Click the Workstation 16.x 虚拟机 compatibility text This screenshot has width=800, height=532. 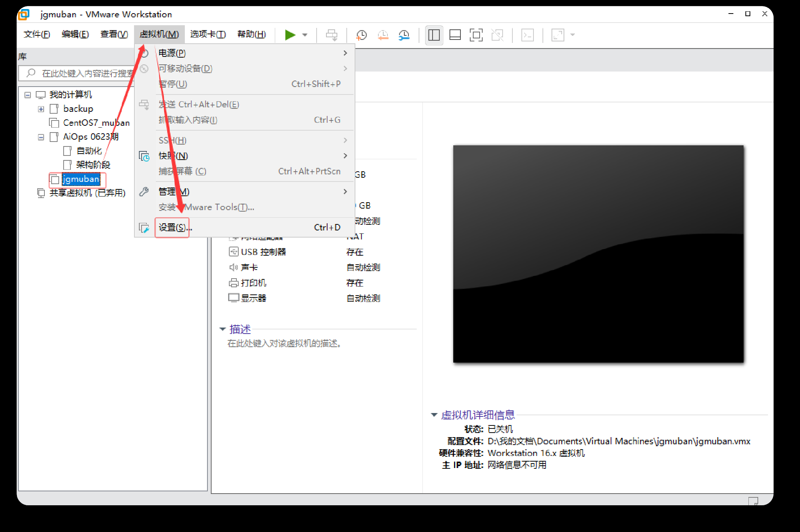[x=536, y=453]
